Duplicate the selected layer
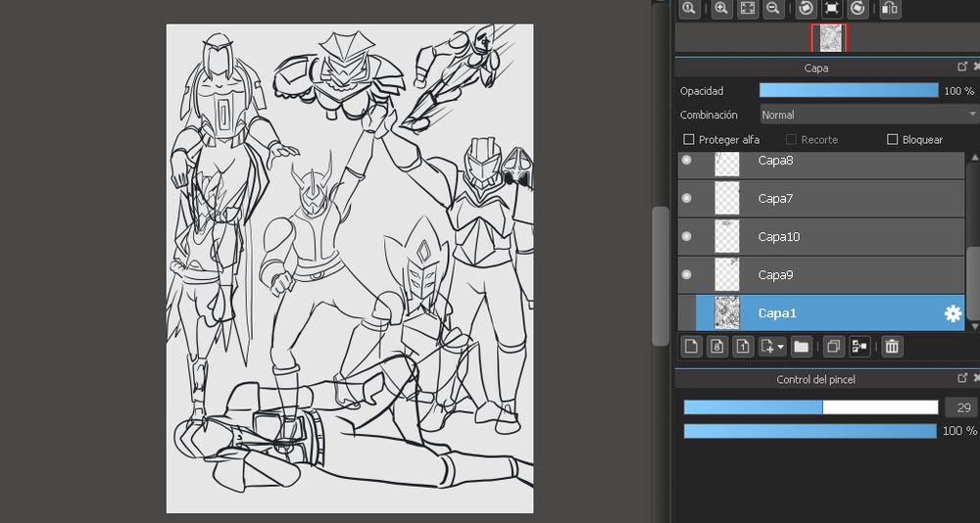 833,346
